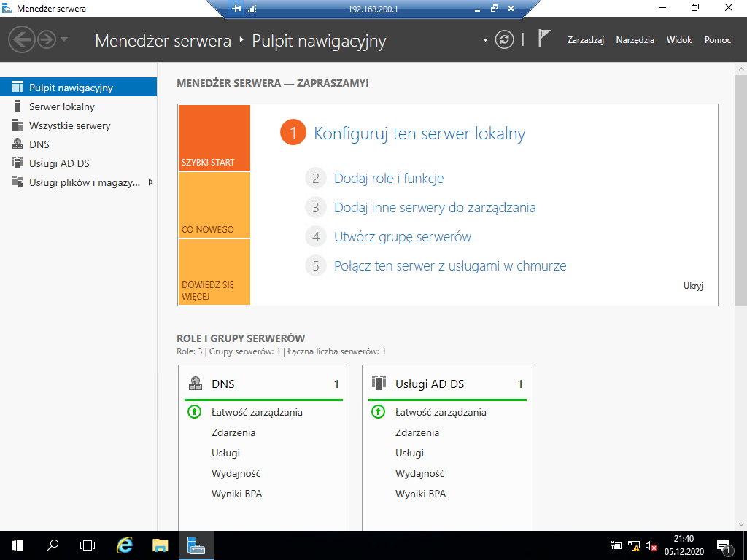Open the Narzędzia menu
The width and height of the screenshot is (747, 560).
pos(635,40)
